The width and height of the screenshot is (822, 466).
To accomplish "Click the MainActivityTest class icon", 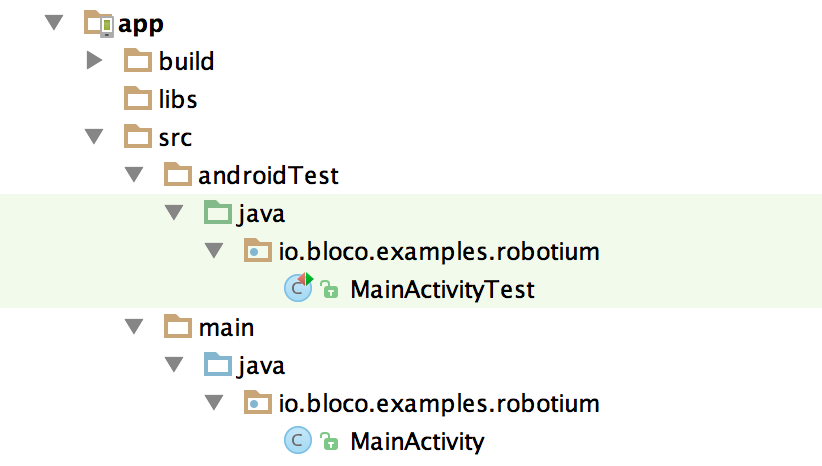I will click(298, 287).
